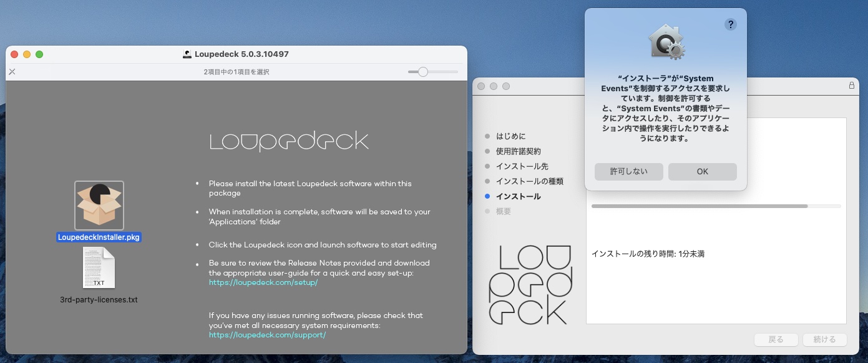Click the help question mark in dialog
Image resolution: width=868 pixels, height=363 pixels.
tap(731, 24)
